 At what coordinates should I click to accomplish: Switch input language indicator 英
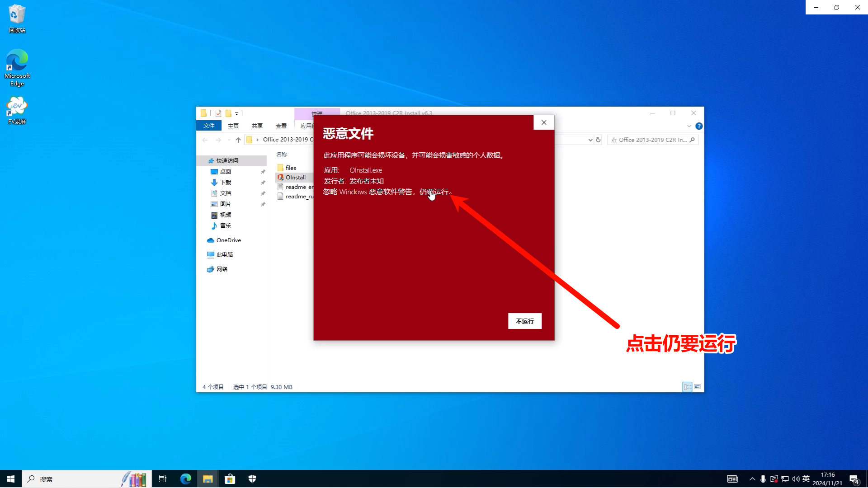(806, 479)
